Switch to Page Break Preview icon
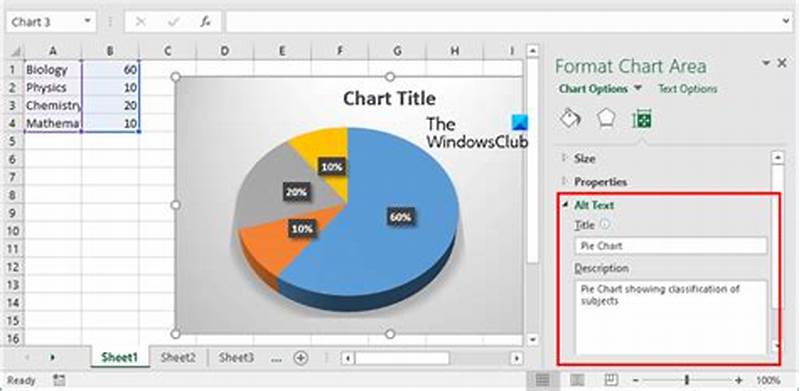Viewport: 800px width, 391px height. 611,380
